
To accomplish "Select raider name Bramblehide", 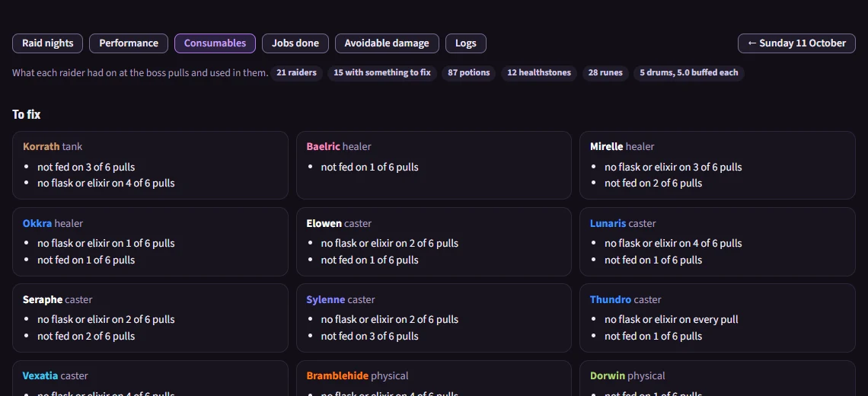I will pyautogui.click(x=337, y=376).
